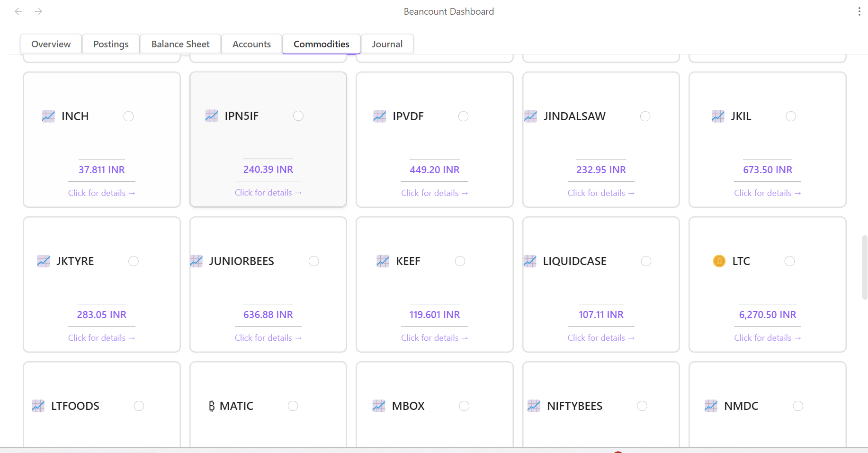The width and height of the screenshot is (868, 453).
Task: Select the radio button next to NMDC
Action: (x=798, y=406)
